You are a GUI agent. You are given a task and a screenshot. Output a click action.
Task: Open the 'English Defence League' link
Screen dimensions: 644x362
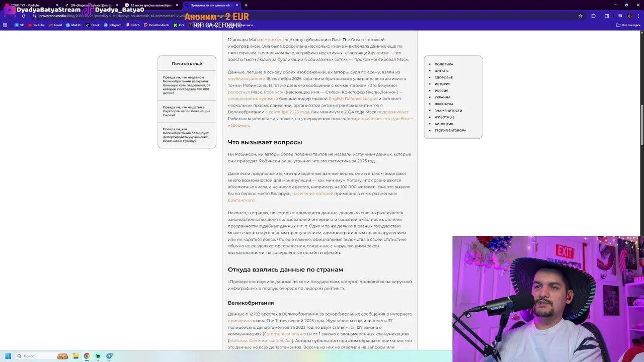tap(353, 99)
